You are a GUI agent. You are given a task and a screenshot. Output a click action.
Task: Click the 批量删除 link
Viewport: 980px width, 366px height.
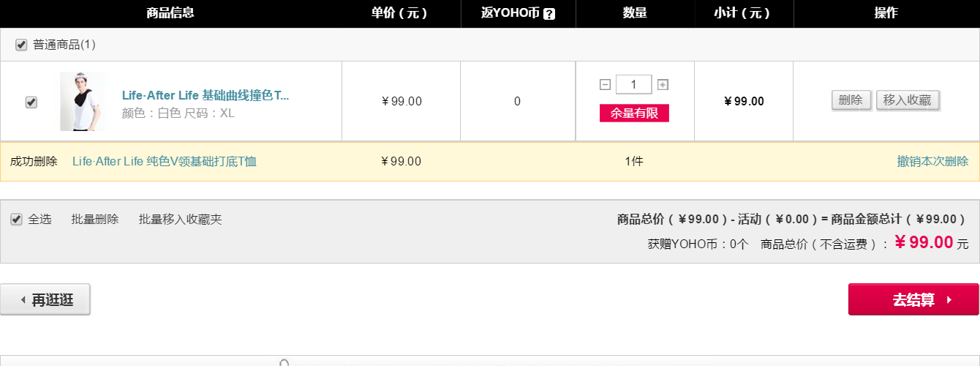(x=95, y=219)
